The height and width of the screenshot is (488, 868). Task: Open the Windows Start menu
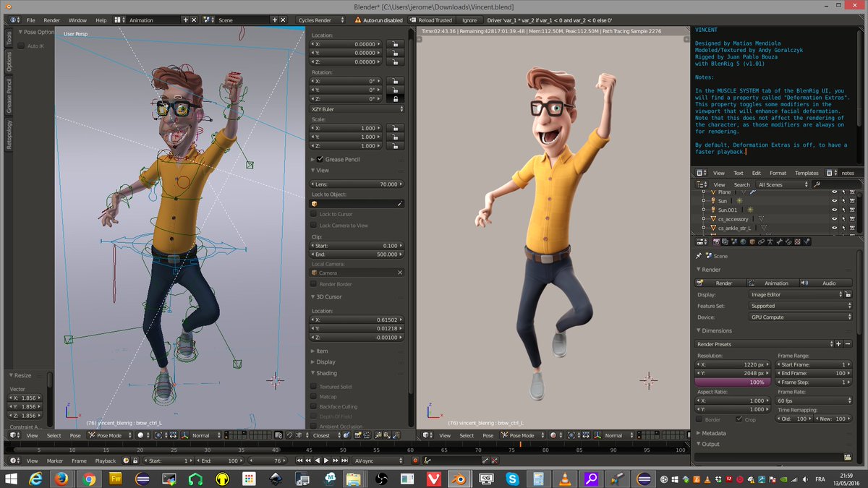click(10, 478)
